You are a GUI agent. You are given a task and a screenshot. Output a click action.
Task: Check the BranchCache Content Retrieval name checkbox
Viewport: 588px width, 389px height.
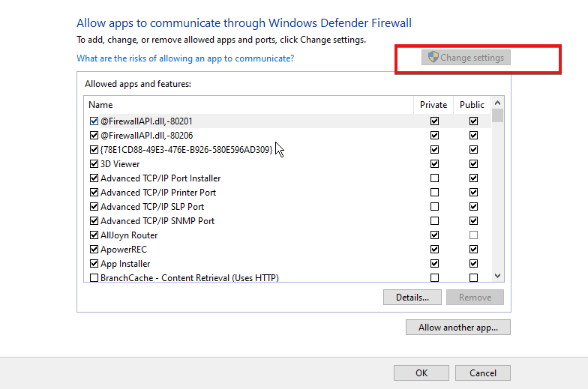[94, 277]
